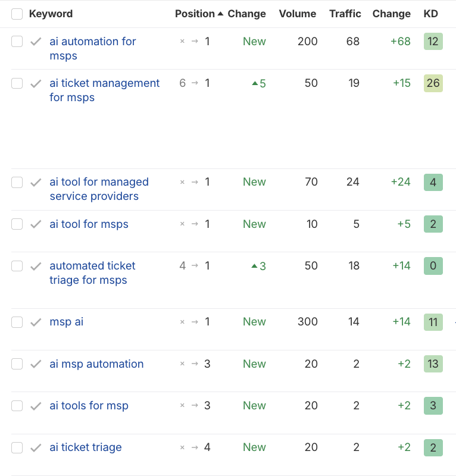456x476 pixels.
Task: Click checkmark icon beside 'ai ticket management for msps'
Action: point(36,83)
